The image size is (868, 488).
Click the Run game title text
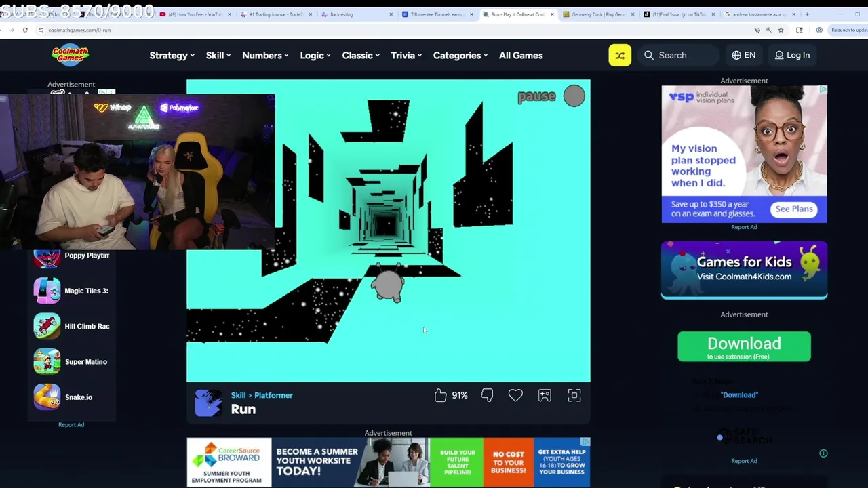(243, 409)
